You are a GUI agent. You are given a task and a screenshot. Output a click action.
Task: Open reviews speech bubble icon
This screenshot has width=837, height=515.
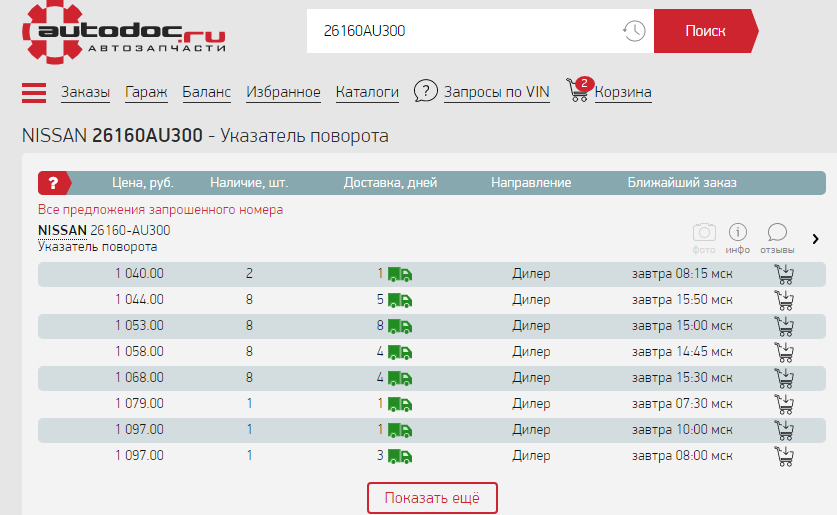point(777,233)
